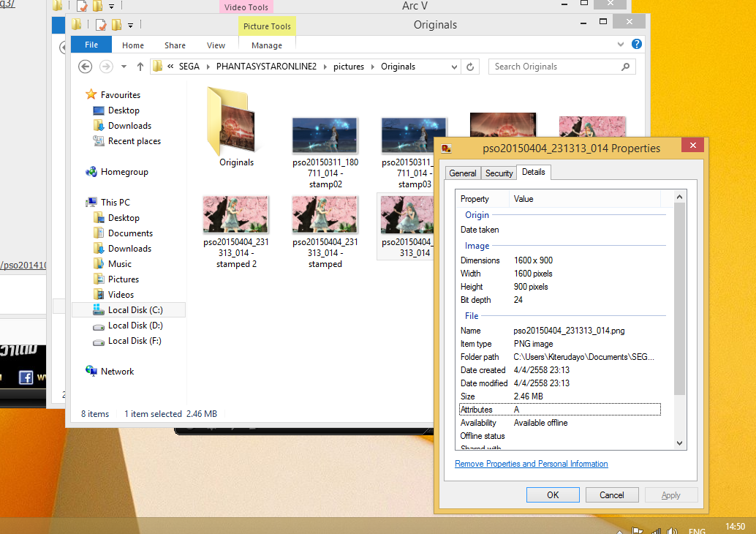Open Pictures folder in sidebar

pyautogui.click(x=123, y=279)
